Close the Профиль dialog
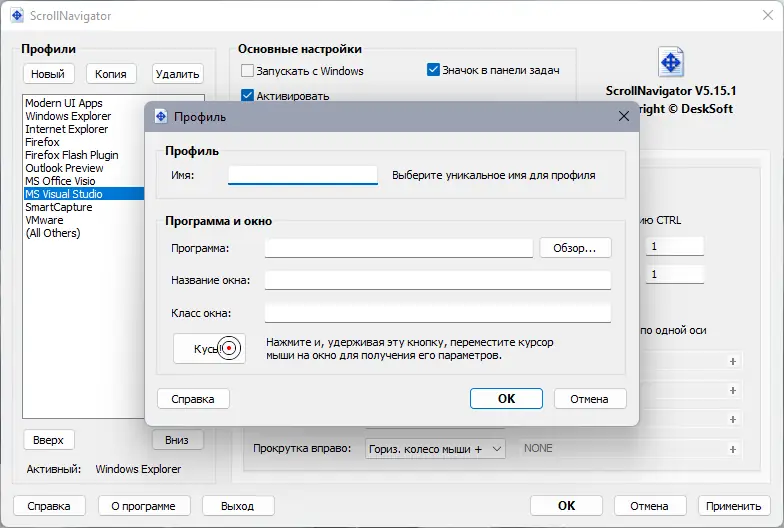Screen dimensions: 784x528 pos(624,116)
